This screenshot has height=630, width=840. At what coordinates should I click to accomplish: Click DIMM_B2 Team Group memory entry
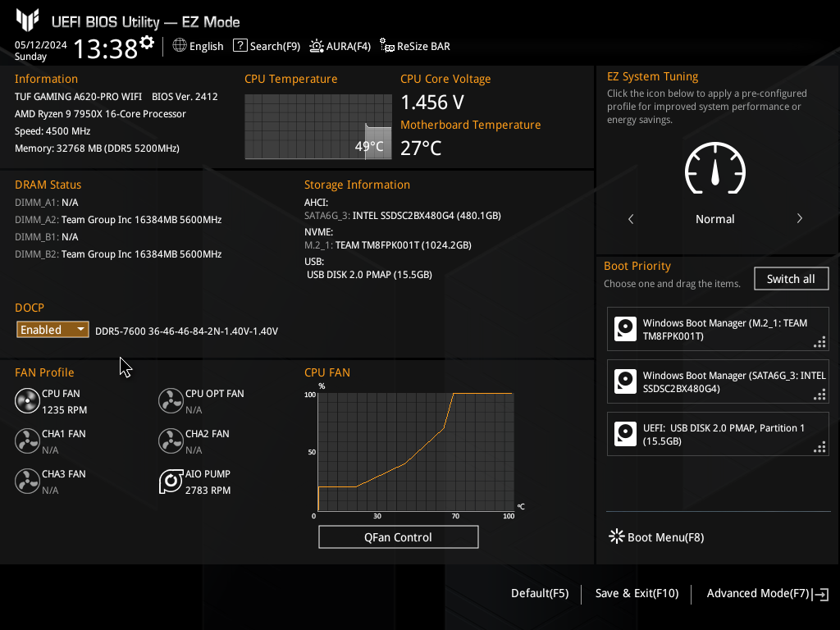pos(118,254)
